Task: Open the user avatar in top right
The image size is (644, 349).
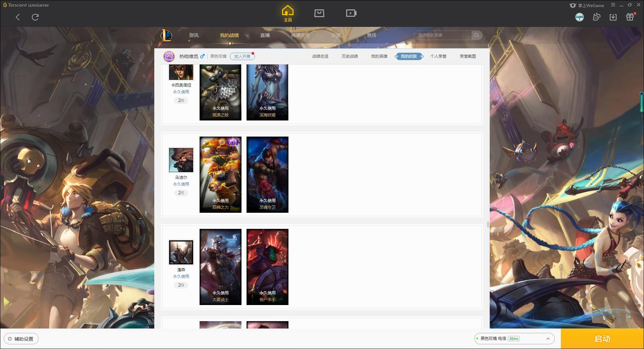Action: click(x=579, y=17)
